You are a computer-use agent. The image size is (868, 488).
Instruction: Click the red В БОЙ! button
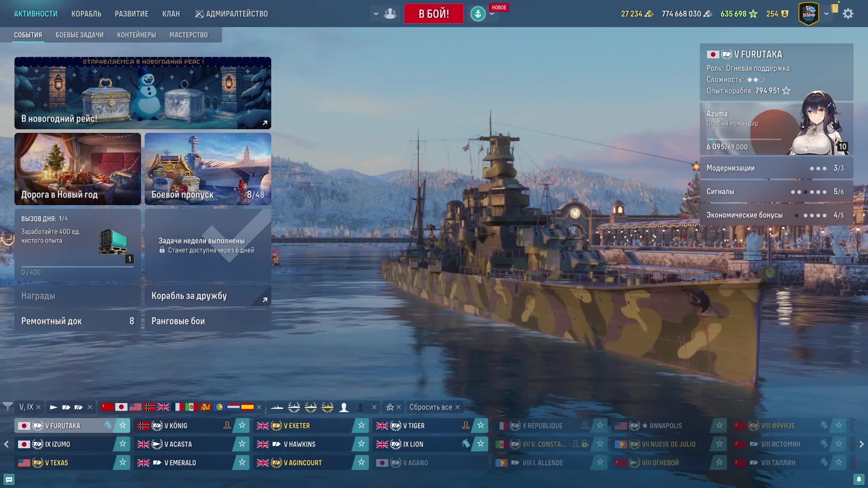tap(434, 14)
